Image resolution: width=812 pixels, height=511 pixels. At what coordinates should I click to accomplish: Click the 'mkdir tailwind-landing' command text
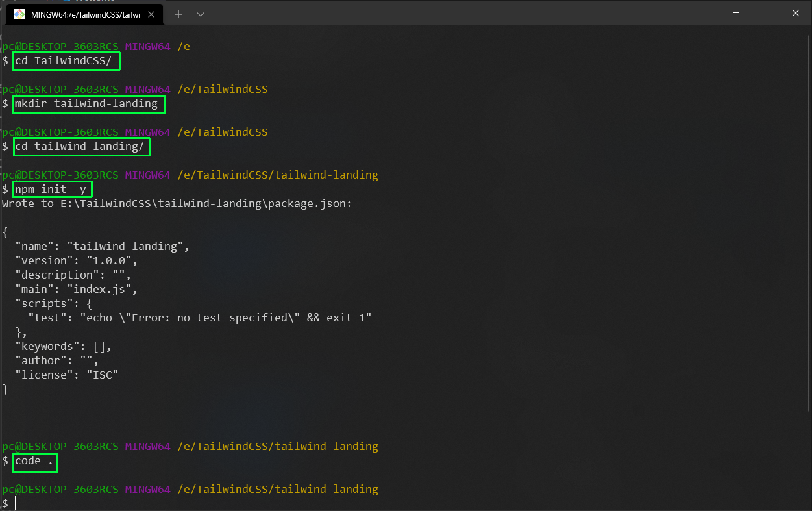coord(86,104)
